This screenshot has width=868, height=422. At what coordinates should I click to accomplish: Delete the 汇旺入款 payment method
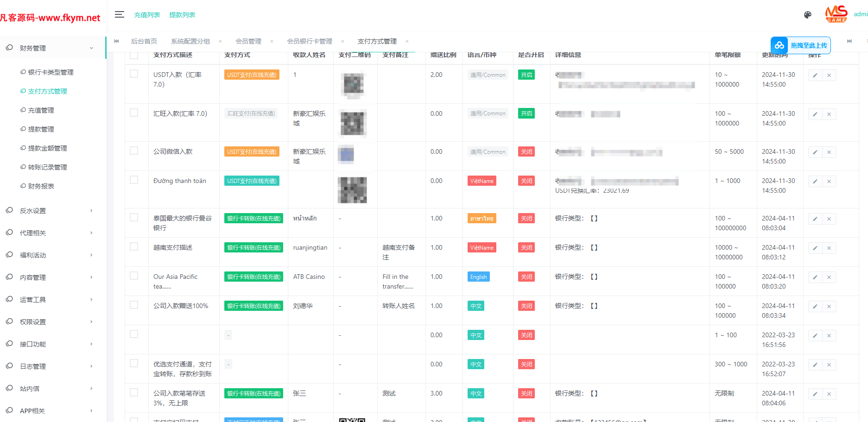tap(829, 114)
